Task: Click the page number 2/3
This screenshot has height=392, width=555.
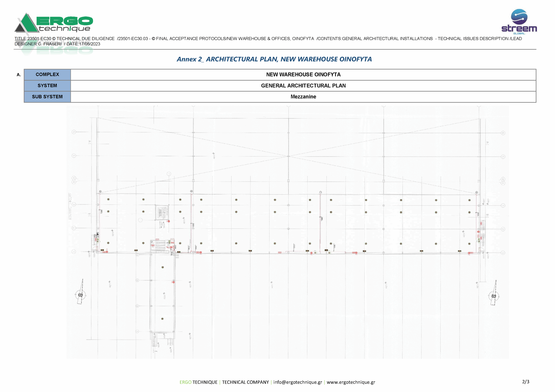Action: tap(526, 382)
